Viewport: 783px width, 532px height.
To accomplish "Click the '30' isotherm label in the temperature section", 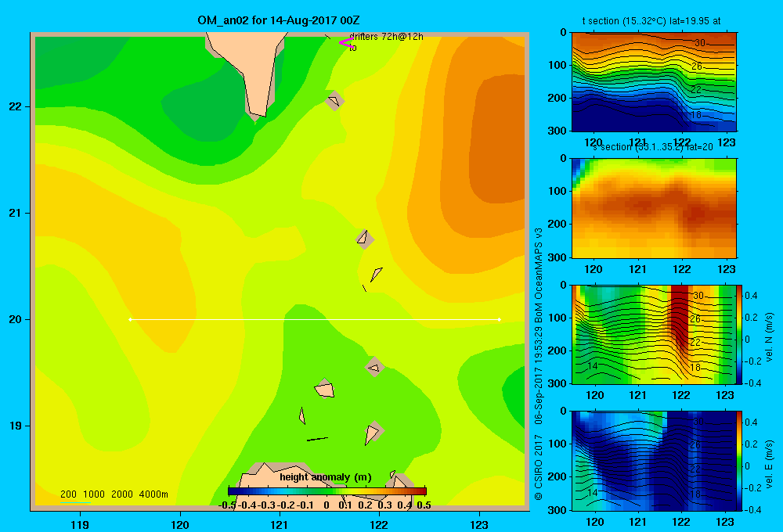I will tap(700, 43).
